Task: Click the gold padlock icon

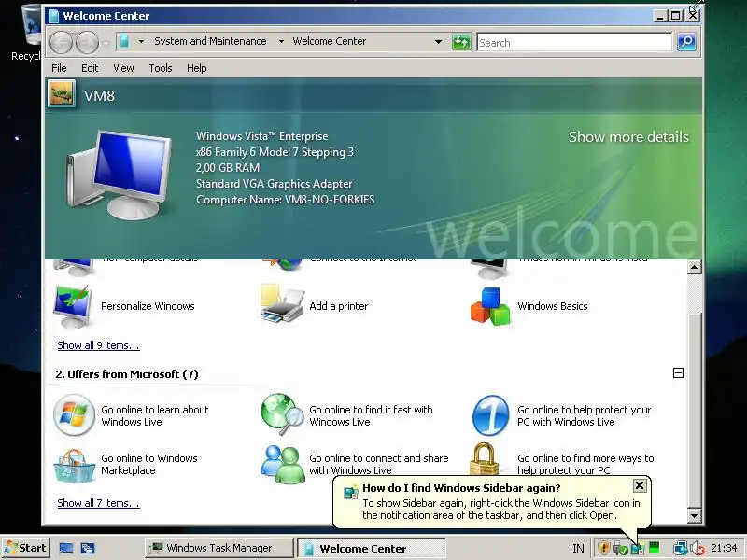Action: click(484, 460)
